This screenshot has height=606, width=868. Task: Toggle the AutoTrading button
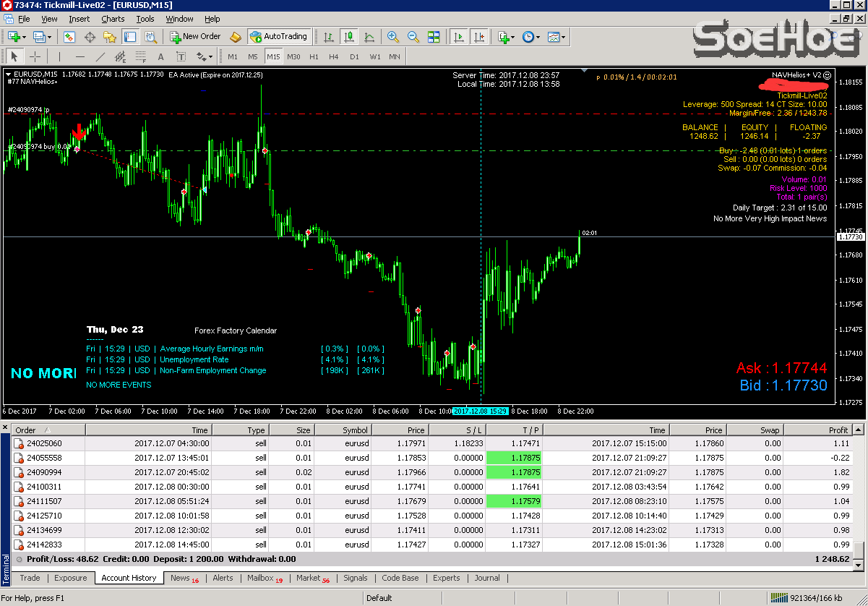pyautogui.click(x=278, y=36)
